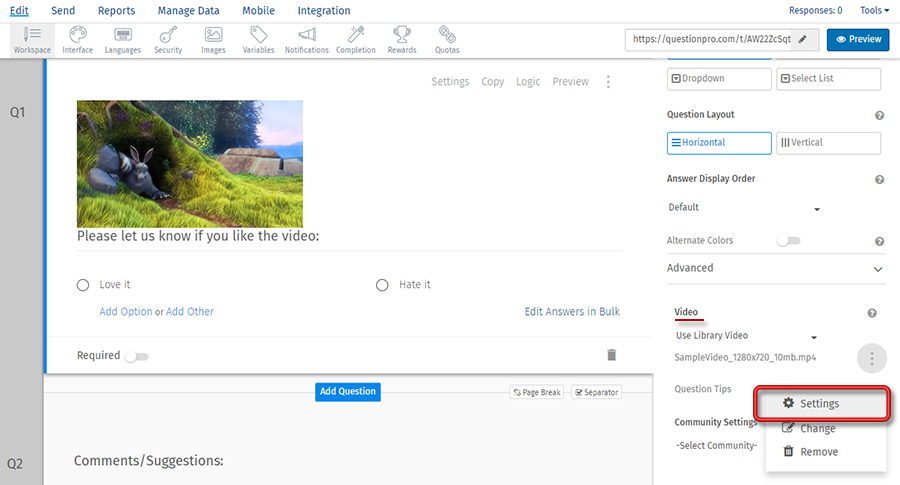Delete question with the trash icon
The image size is (900, 485).
click(x=611, y=355)
